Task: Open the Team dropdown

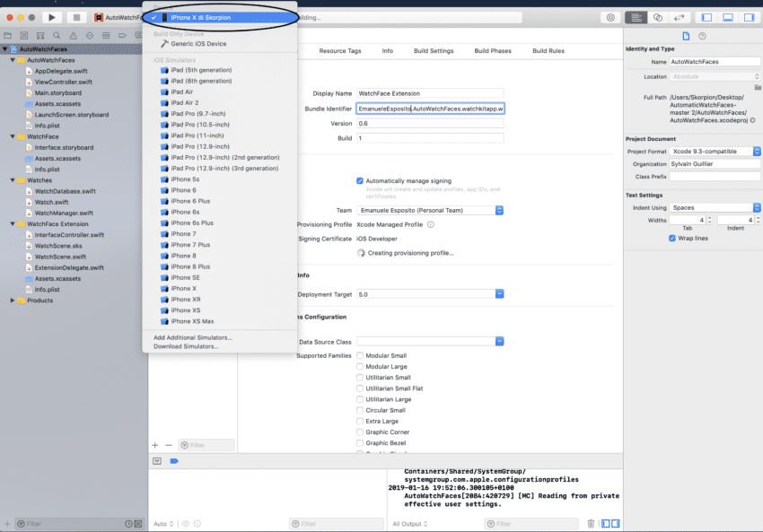Action: [x=430, y=211]
